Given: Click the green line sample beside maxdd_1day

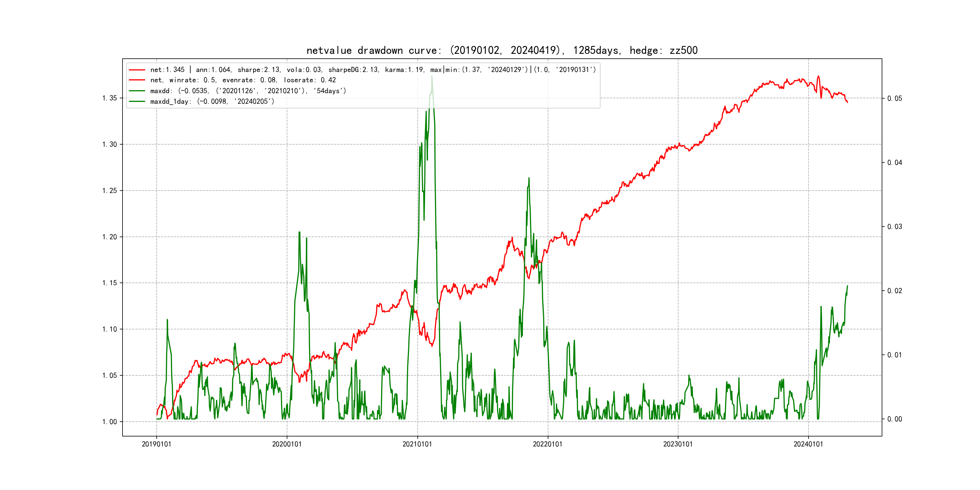Looking at the screenshot, I should click(137, 102).
